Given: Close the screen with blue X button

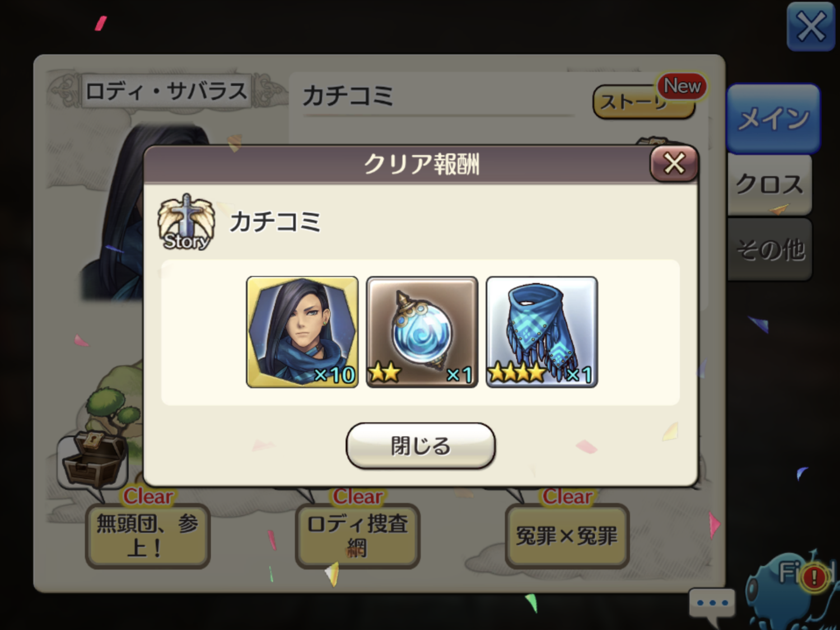Looking at the screenshot, I should pyautogui.click(x=810, y=27).
